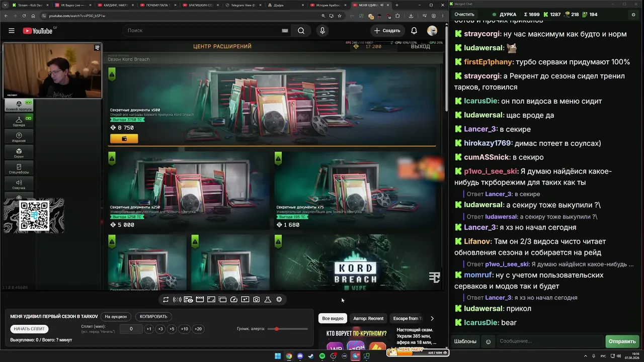Open the Спецнаборы category
The height and width of the screenshot is (362, 644).
pos(19,168)
